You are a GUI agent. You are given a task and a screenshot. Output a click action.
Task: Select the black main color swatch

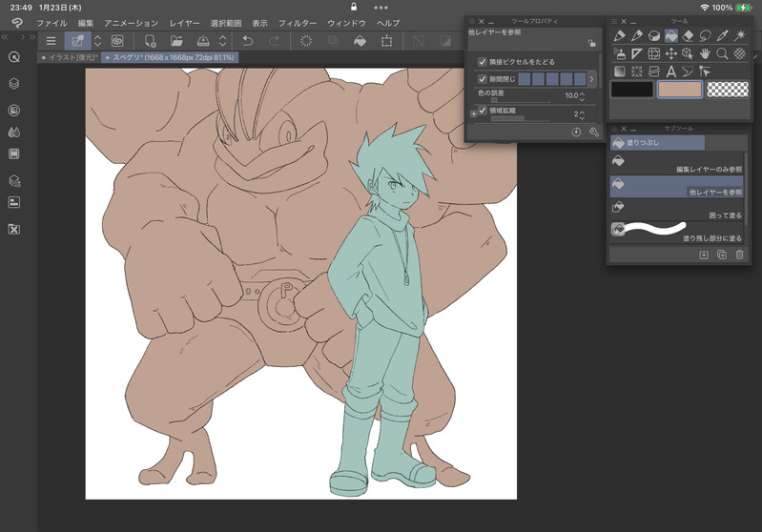631,89
